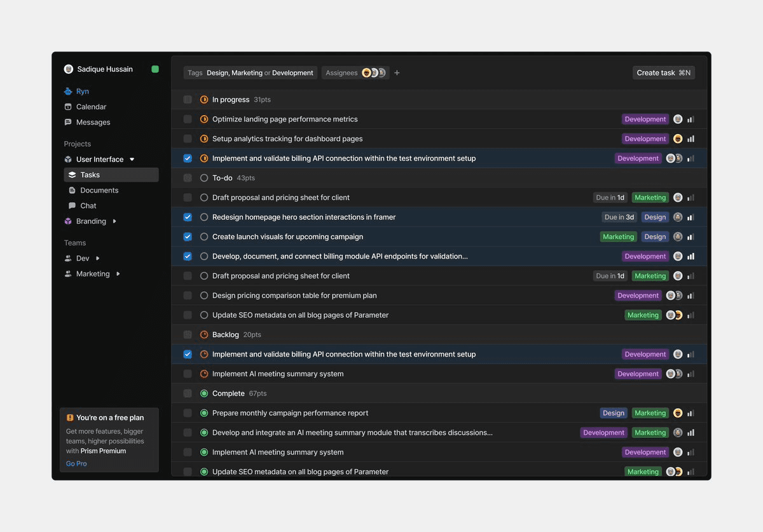Open Messages icon in sidebar
This screenshot has width=763, height=532.
pos(68,122)
